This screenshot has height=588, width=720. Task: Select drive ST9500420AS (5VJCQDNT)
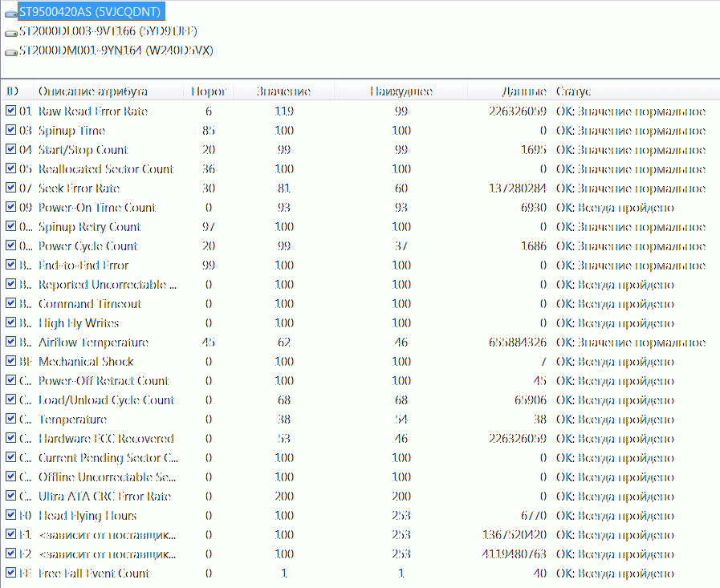click(x=92, y=11)
